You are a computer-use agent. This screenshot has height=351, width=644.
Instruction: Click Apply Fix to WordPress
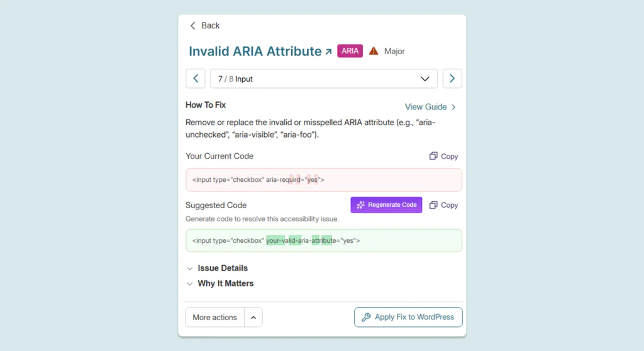(408, 317)
